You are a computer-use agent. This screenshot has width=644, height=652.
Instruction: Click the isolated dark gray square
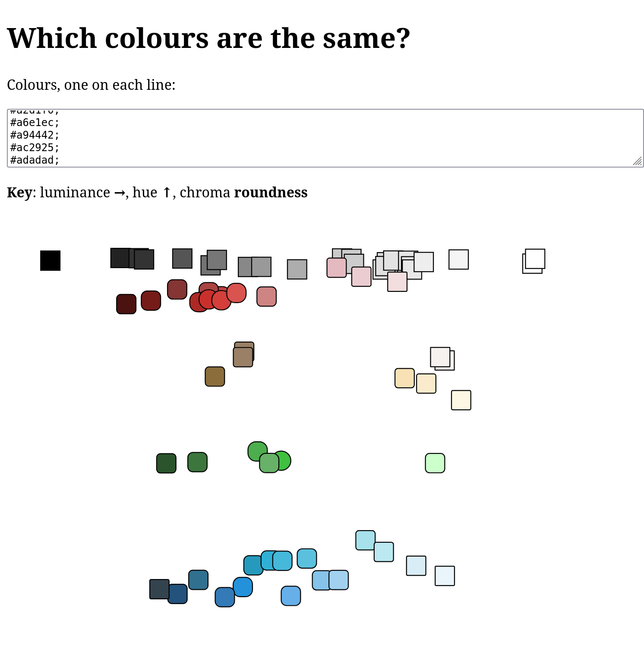[182, 259]
